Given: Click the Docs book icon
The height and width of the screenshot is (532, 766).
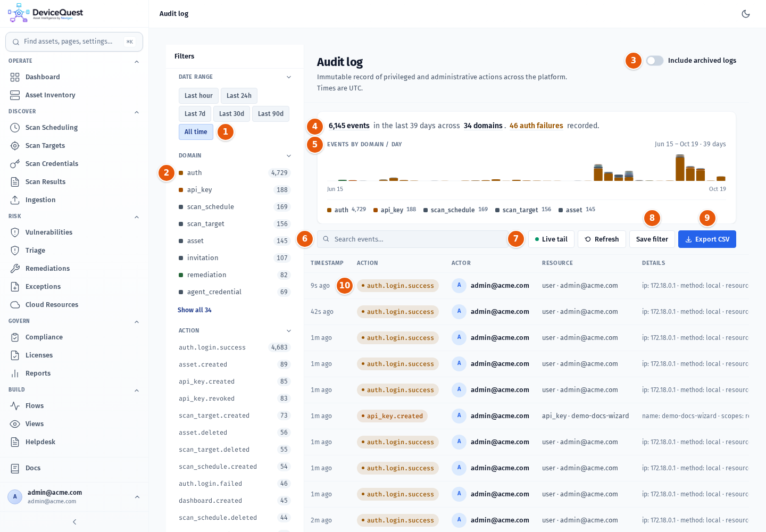Looking at the screenshot, I should tap(15, 468).
